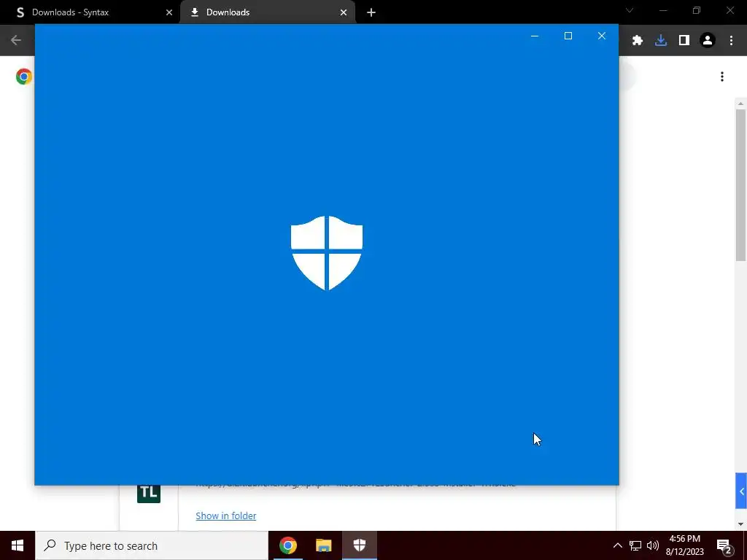747x560 pixels.
Task: Show hidden system tray icons
Action: pyautogui.click(x=617, y=545)
